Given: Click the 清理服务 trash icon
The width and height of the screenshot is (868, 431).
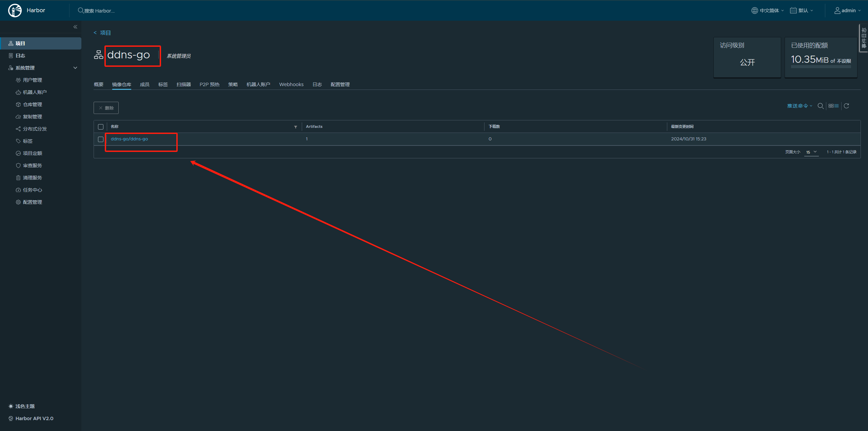Looking at the screenshot, I should [18, 178].
